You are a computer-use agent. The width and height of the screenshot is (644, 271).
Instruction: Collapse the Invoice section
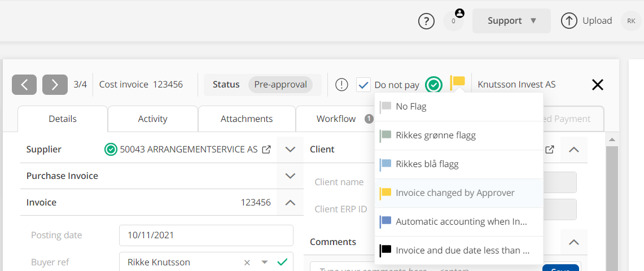[x=290, y=202]
